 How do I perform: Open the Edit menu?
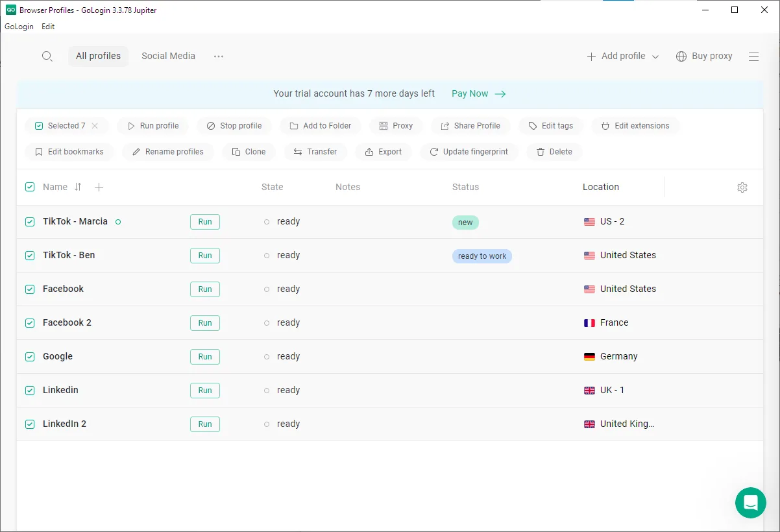pyautogui.click(x=48, y=27)
